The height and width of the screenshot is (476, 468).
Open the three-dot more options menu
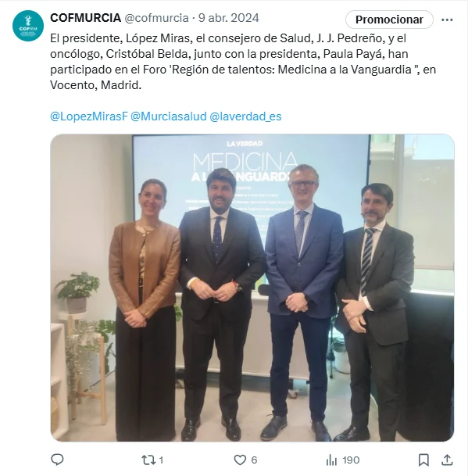coord(447,20)
